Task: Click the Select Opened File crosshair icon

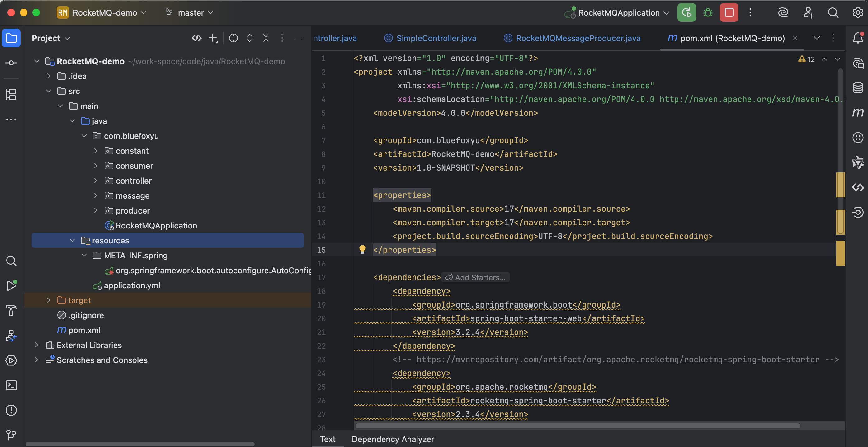Action: coord(233,38)
